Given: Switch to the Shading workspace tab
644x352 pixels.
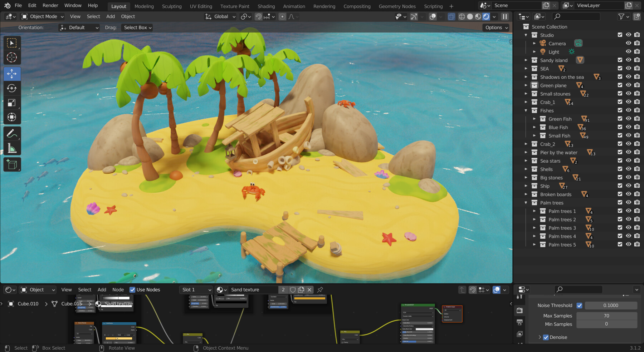Looking at the screenshot, I should (266, 6).
